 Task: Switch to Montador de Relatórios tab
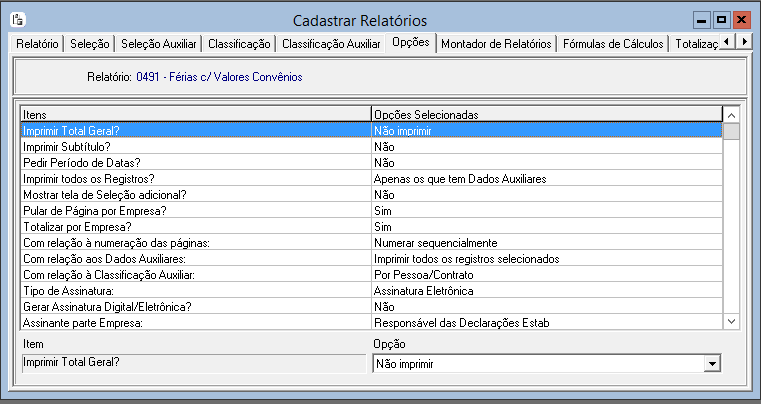point(496,44)
